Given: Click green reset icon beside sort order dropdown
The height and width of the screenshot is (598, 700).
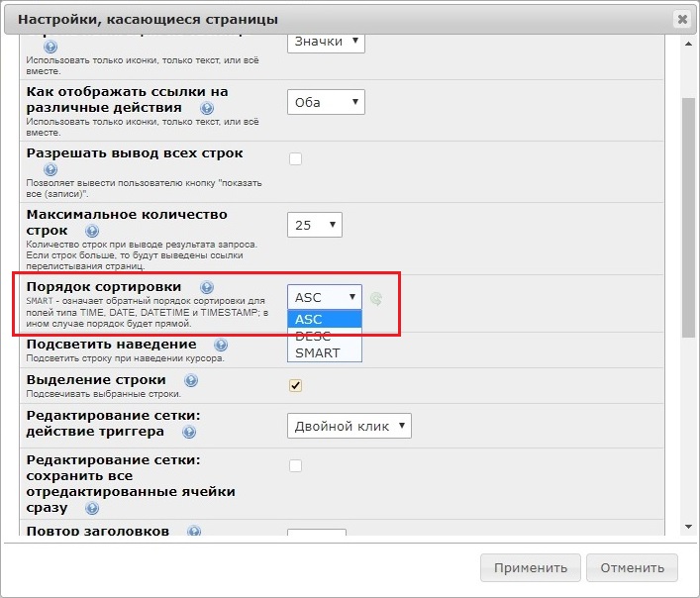Looking at the screenshot, I should point(376,298).
